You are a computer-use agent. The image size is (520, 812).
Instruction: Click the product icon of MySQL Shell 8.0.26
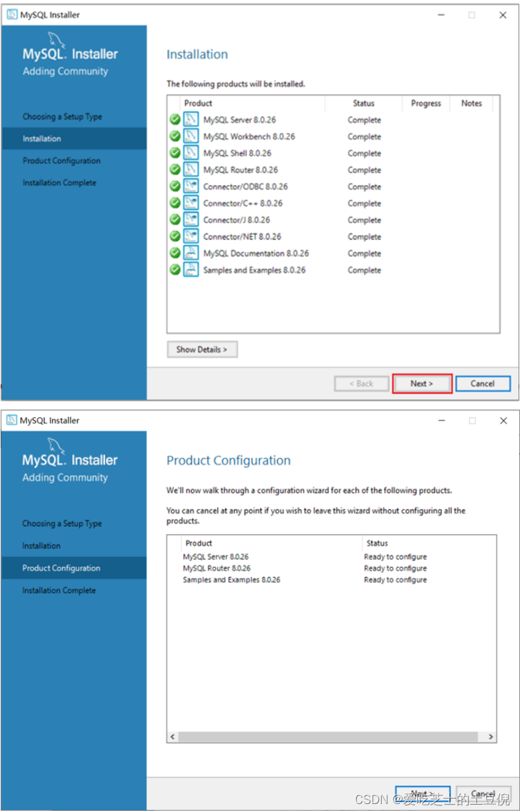click(x=191, y=153)
